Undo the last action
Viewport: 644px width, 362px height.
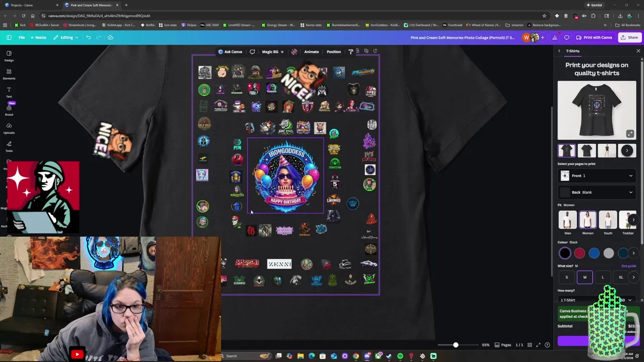(89, 37)
